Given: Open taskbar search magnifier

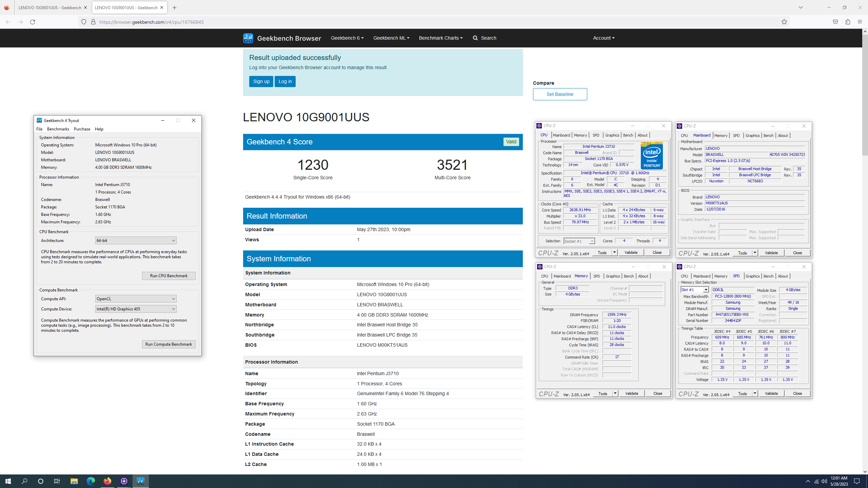Looking at the screenshot, I should click(24, 481).
